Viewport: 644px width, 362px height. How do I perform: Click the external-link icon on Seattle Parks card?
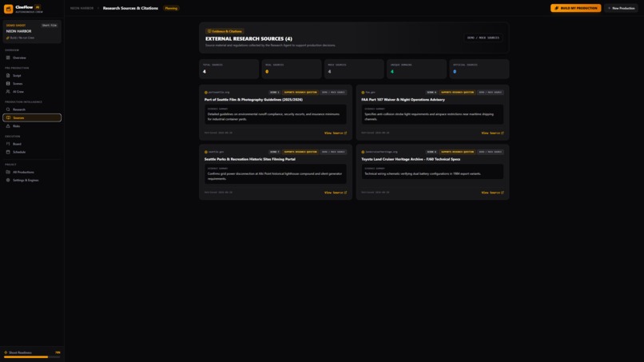click(345, 193)
